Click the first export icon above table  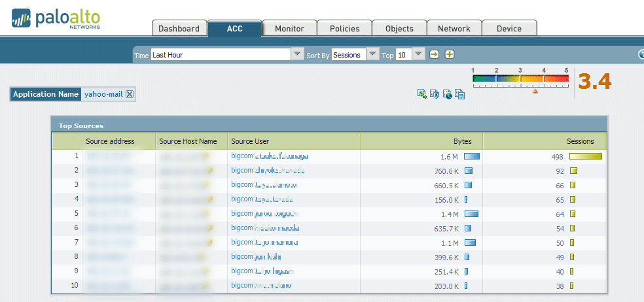422,94
